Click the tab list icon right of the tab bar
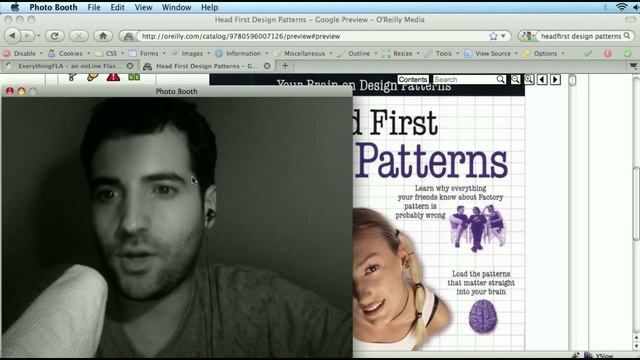The image size is (640, 360). [x=633, y=65]
